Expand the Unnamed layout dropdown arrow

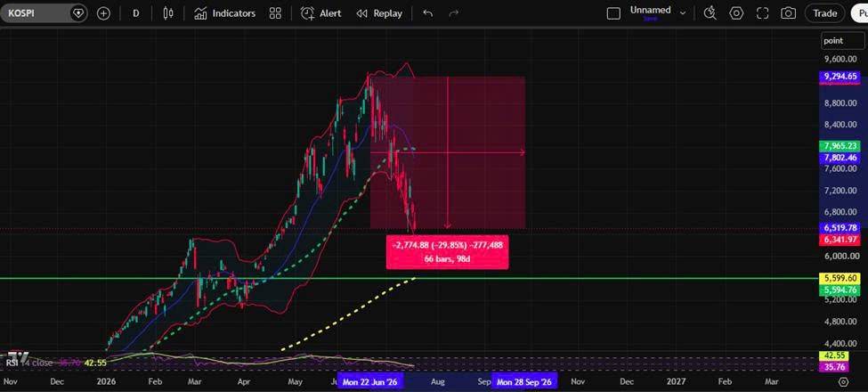click(683, 13)
